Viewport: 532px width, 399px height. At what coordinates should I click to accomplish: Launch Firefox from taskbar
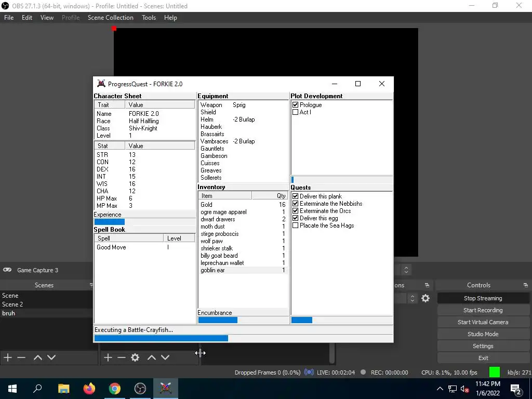[x=89, y=389]
